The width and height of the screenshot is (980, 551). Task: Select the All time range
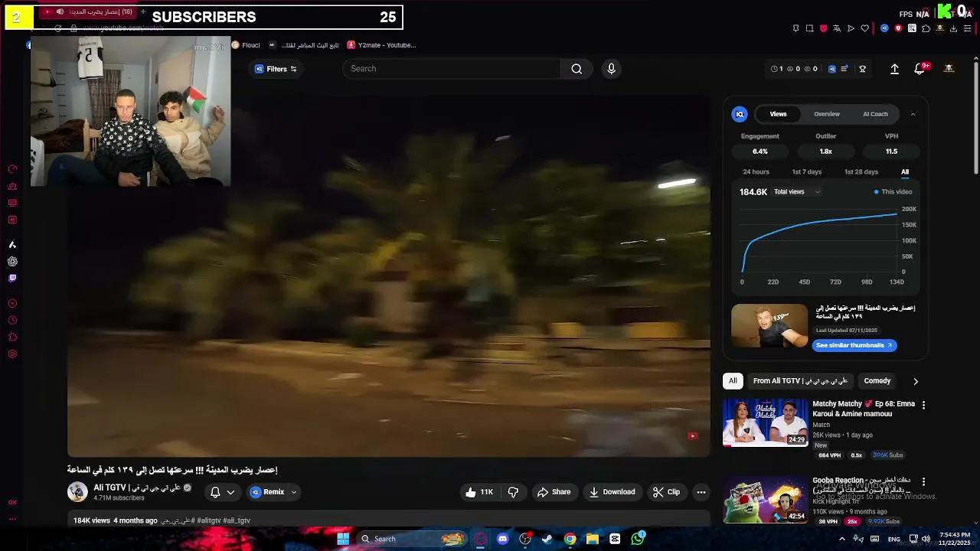[x=905, y=172]
